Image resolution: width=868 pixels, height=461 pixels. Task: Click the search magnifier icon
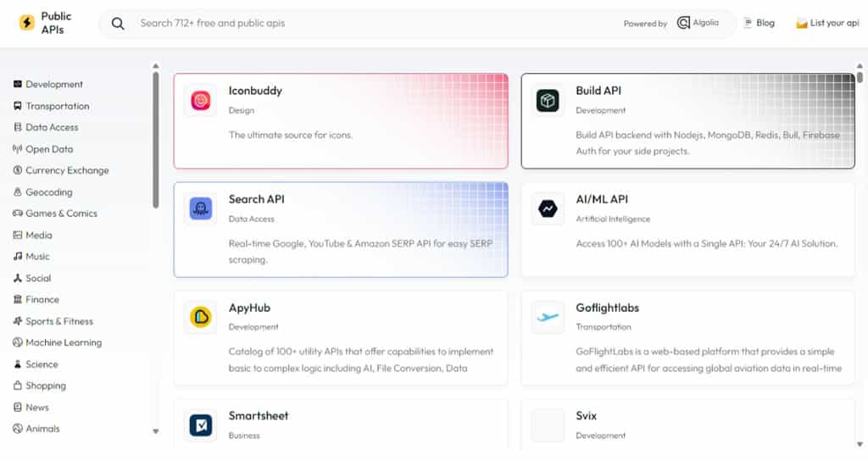118,24
